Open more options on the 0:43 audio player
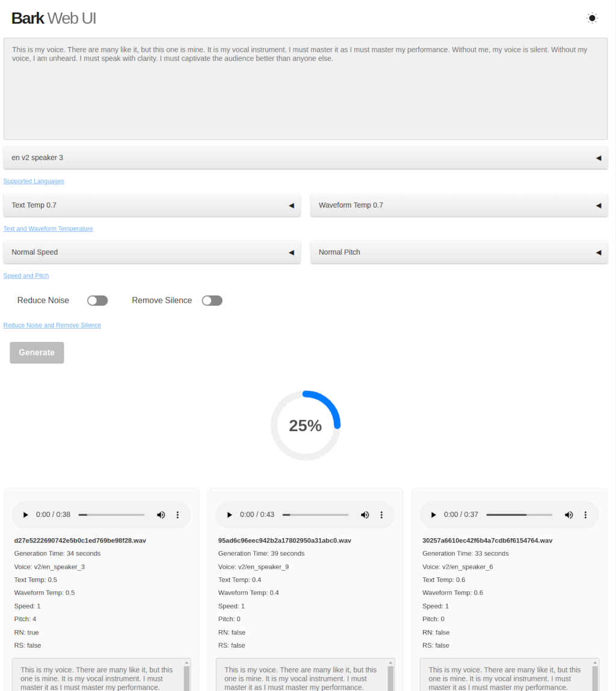This screenshot has height=691, width=616. 382,515
